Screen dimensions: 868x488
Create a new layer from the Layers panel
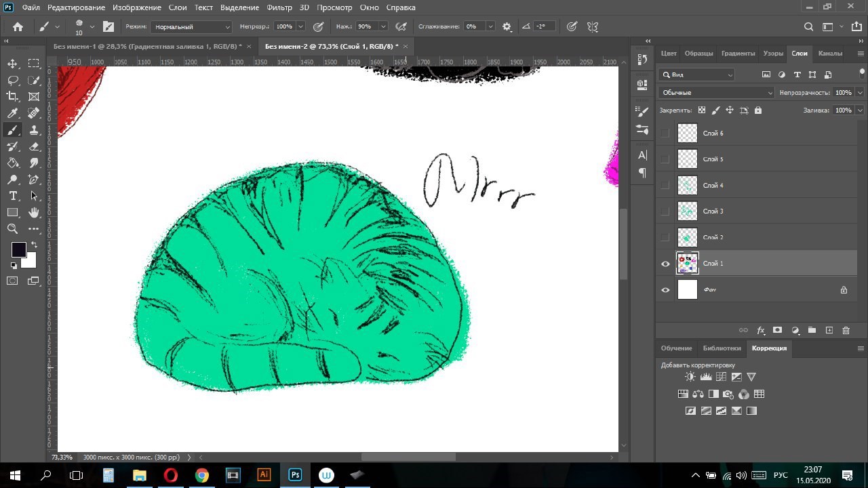click(x=829, y=330)
